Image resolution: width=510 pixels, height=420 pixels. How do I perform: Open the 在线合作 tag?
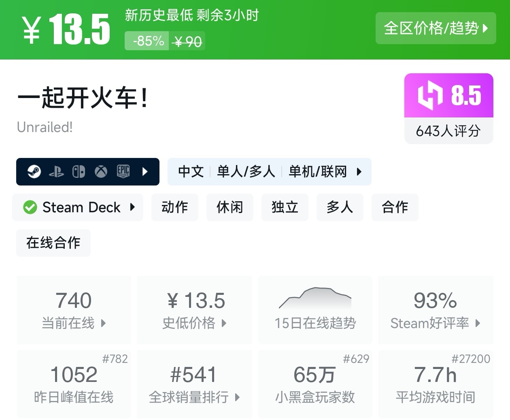[53, 243]
